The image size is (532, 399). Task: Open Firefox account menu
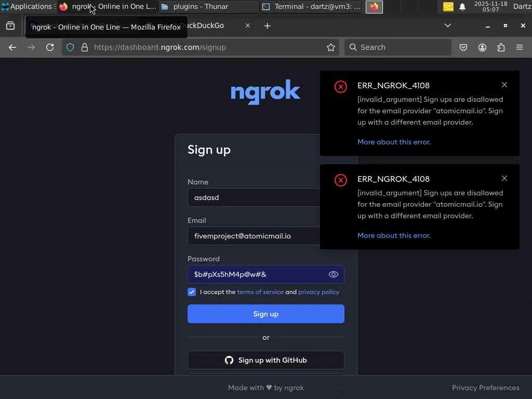[x=482, y=47]
